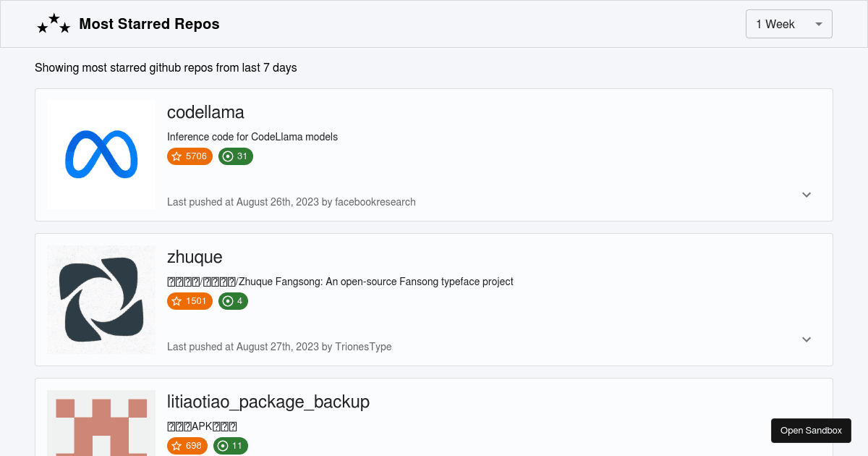
Task: Expand the zhuque card with its chevron
Action: click(x=806, y=339)
